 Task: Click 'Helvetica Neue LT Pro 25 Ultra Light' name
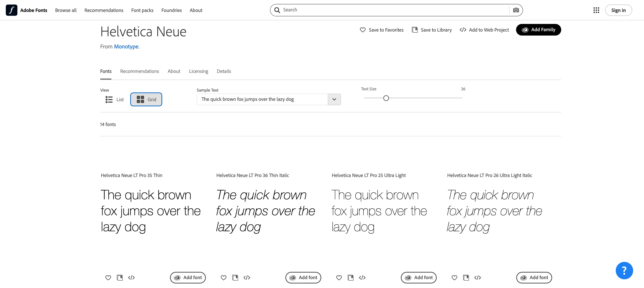[x=369, y=175]
